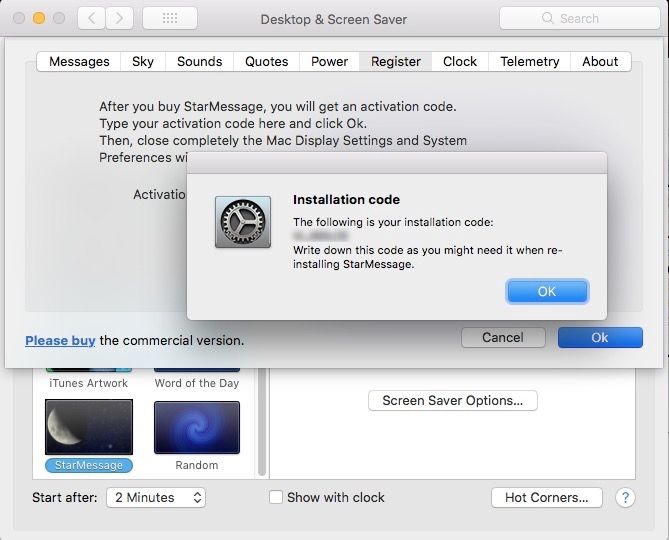The width and height of the screenshot is (669, 540).
Task: Go back with the left chevron button
Action: click(x=91, y=18)
